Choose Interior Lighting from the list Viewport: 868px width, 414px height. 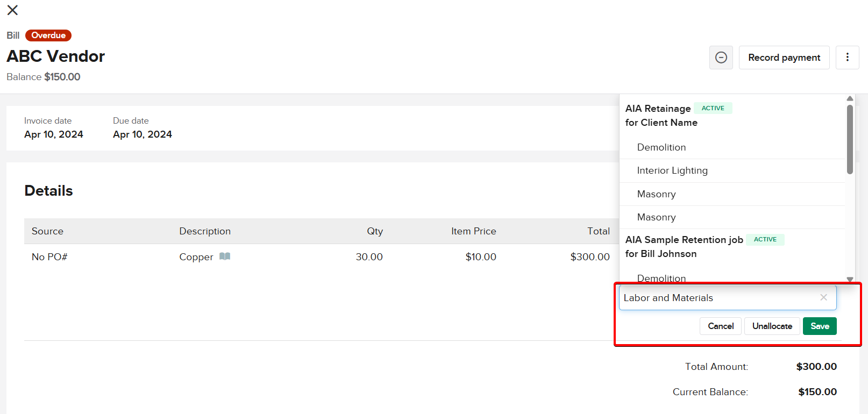point(672,170)
